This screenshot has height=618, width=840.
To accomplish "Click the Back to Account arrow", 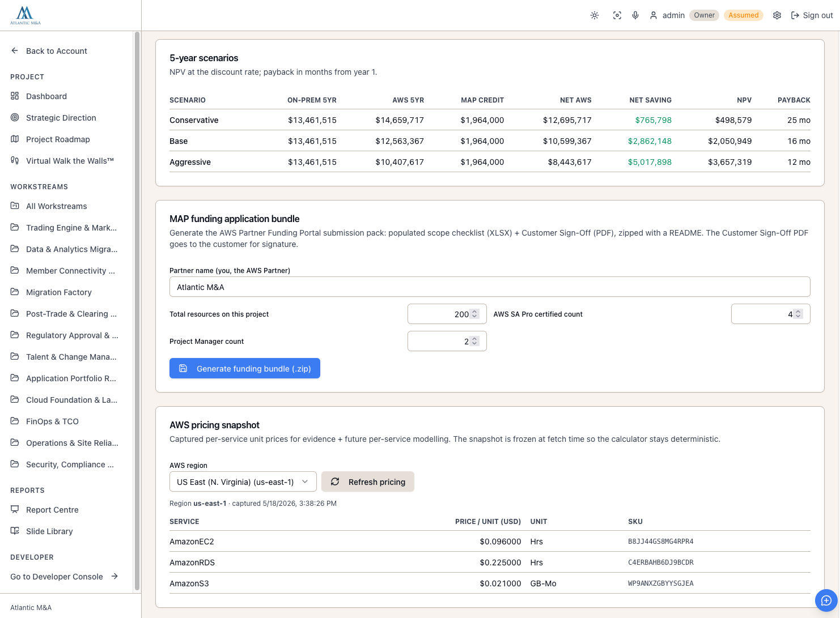I will pos(15,50).
